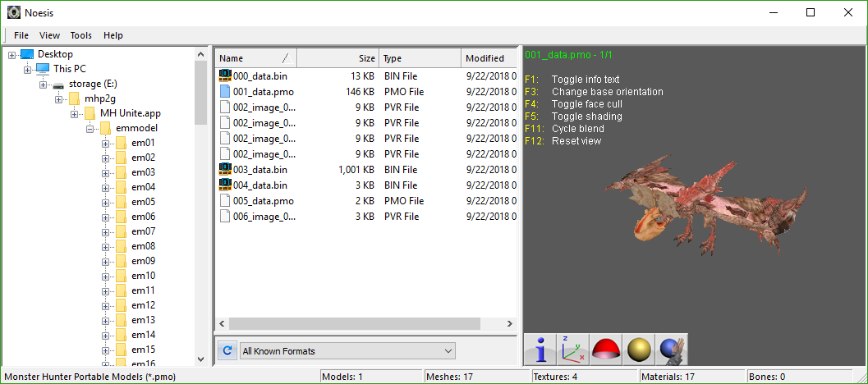Select the 006_image_0... file icon
This screenshot has width=868, height=384.
[x=225, y=216]
